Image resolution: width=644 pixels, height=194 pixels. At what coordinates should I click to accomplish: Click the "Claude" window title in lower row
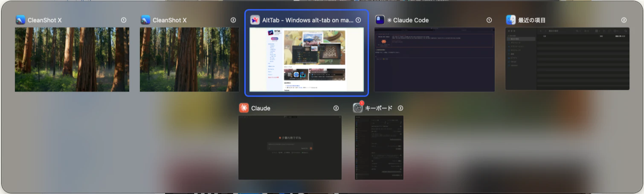261,108
